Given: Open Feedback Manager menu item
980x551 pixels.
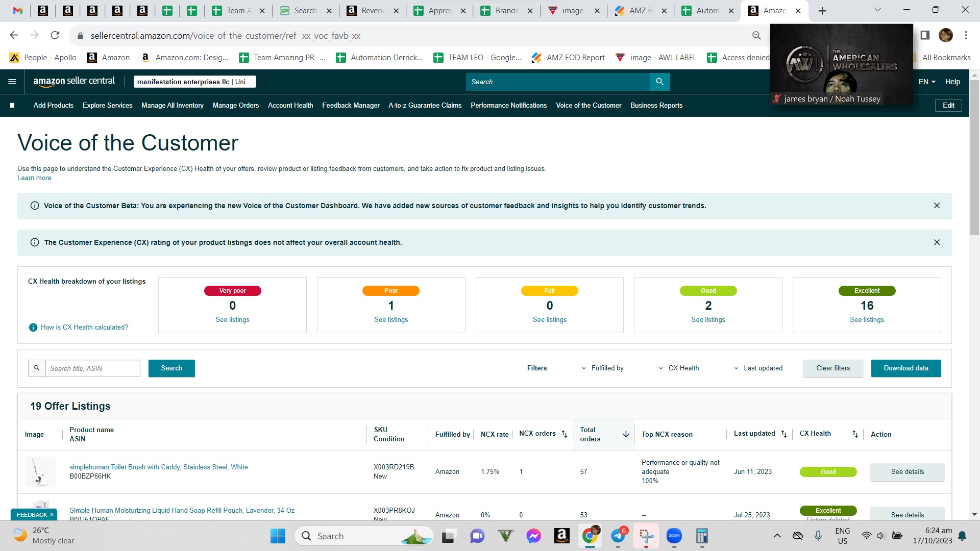Looking at the screenshot, I should [351, 106].
